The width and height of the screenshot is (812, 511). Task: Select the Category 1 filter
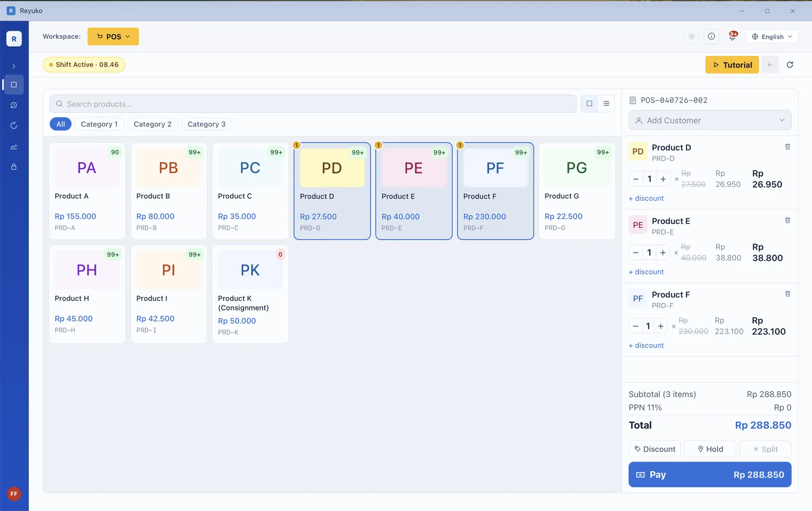(99, 124)
